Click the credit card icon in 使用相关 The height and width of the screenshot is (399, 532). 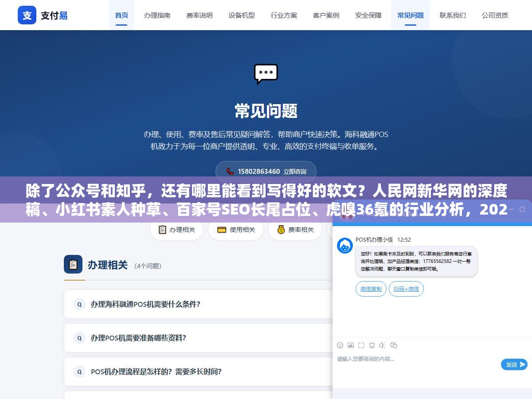(222, 230)
